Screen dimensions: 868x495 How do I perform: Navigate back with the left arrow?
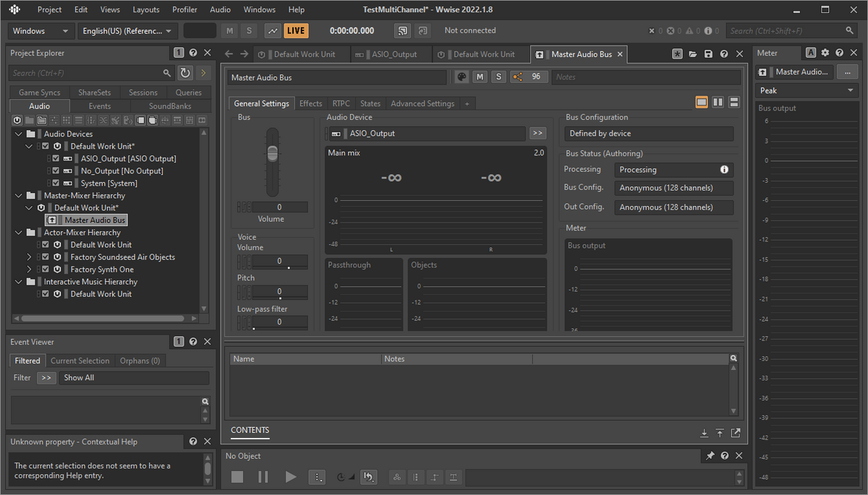(x=229, y=54)
